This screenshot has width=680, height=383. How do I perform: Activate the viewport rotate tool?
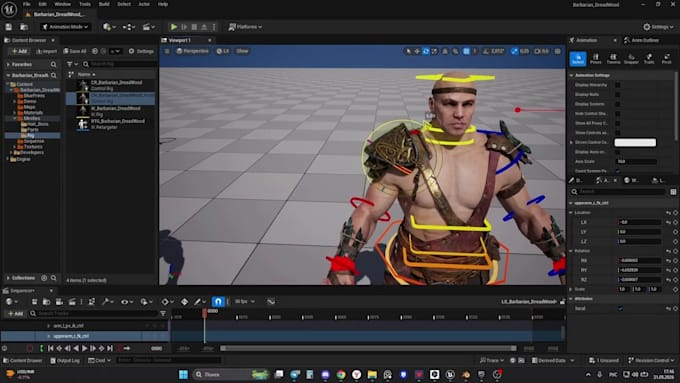(x=426, y=51)
